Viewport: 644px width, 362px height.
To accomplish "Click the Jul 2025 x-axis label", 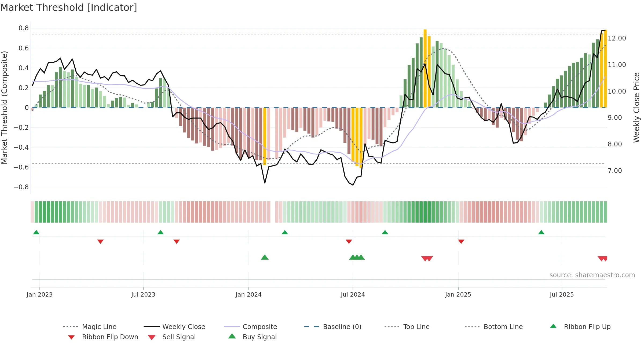I will pyautogui.click(x=562, y=294).
